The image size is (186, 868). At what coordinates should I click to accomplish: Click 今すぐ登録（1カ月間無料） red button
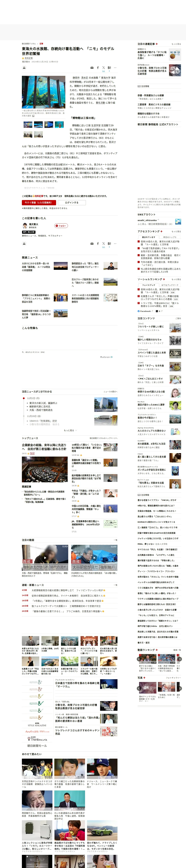39,203
